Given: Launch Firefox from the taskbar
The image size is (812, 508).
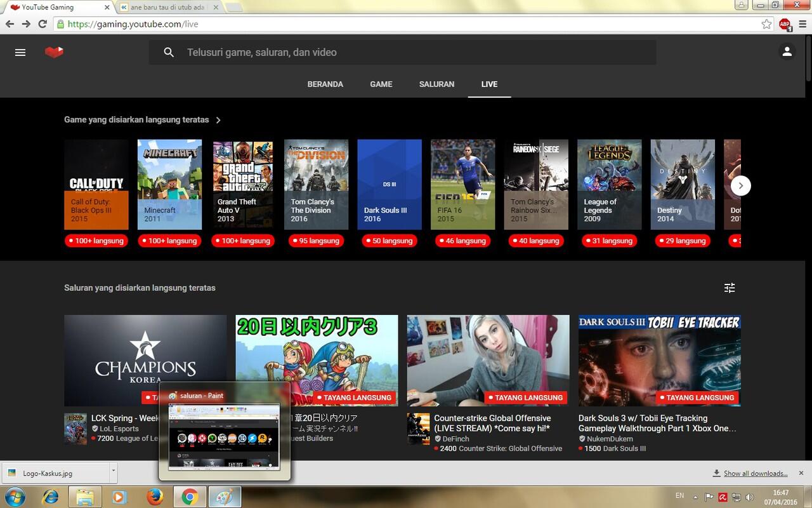Looking at the screenshot, I should (154, 496).
